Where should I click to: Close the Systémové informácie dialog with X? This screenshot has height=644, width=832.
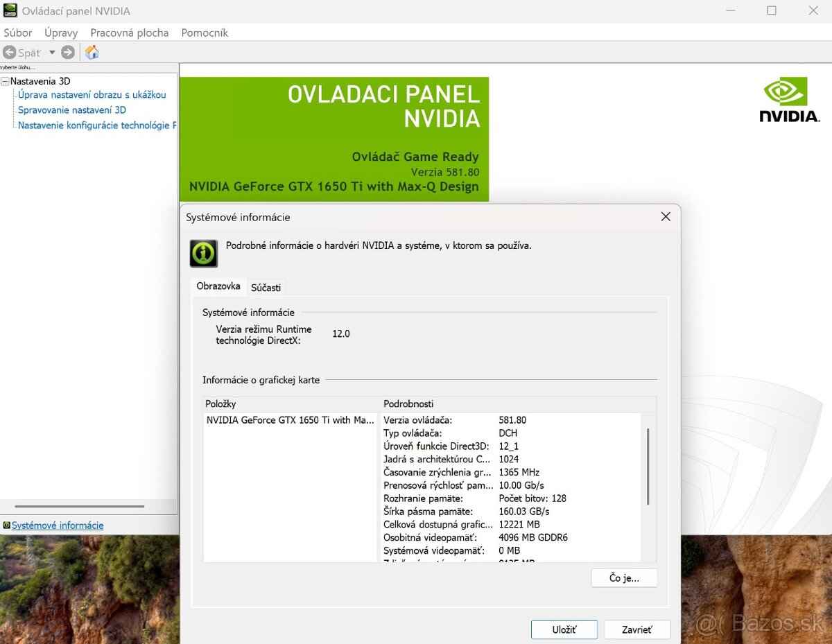(x=666, y=217)
